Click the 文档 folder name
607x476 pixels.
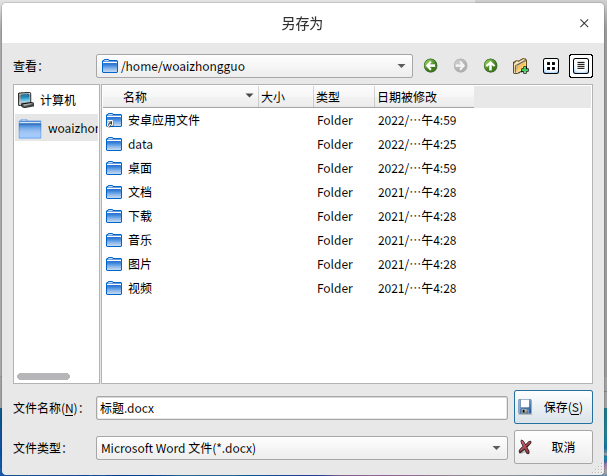click(140, 192)
